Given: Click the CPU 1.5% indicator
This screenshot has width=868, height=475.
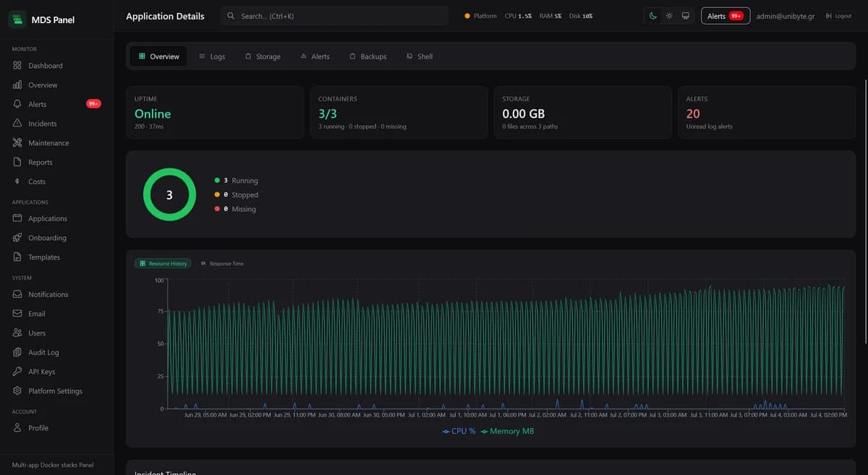Looking at the screenshot, I should [x=518, y=16].
